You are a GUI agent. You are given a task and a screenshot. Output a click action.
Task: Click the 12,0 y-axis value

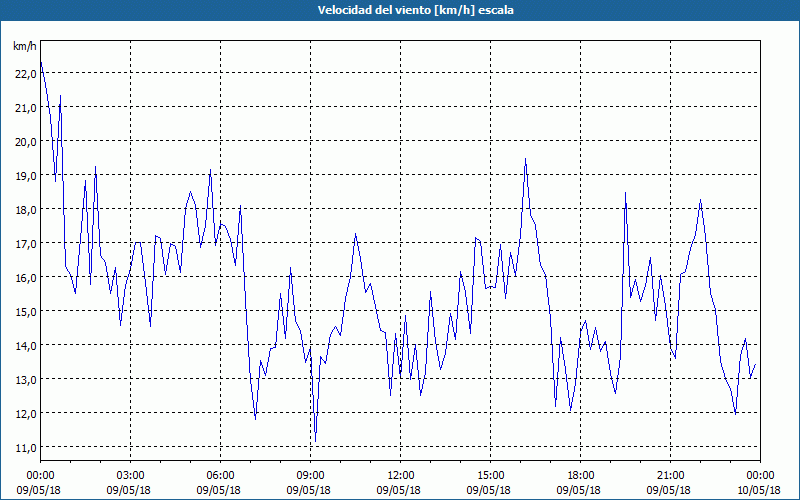click(26, 414)
